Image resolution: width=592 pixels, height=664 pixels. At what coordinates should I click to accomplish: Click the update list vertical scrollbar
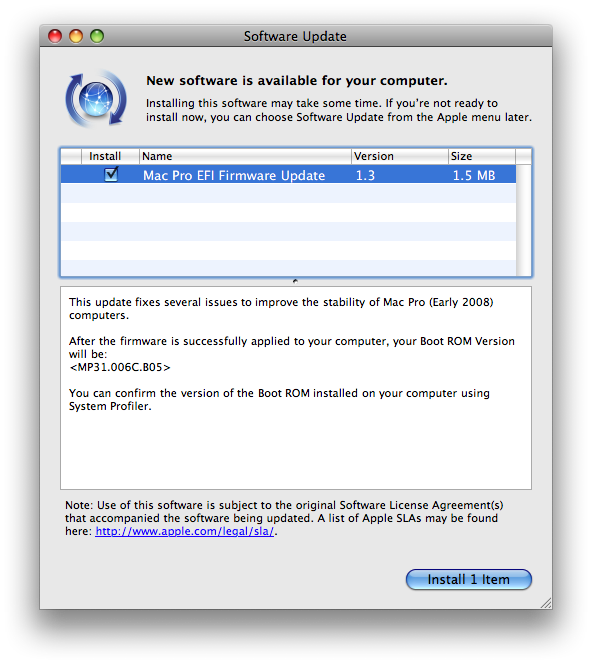pos(523,220)
